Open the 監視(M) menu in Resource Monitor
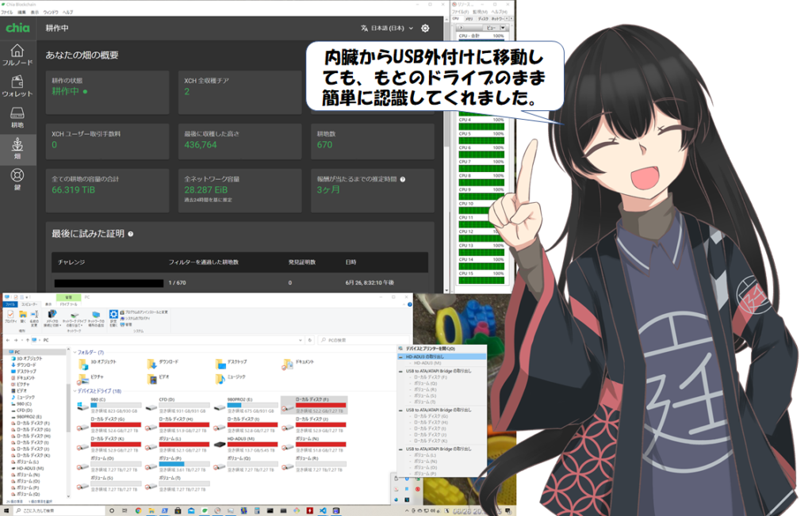Screen dimensions: 812x516 pos(480,11)
